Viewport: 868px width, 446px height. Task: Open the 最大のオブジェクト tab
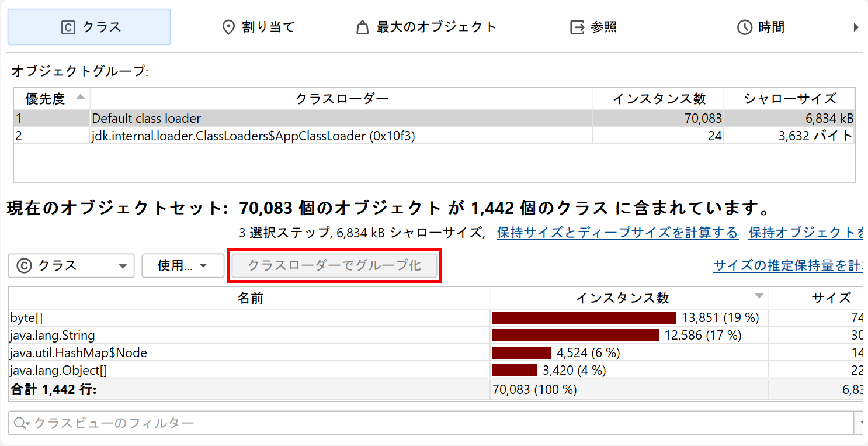tap(426, 27)
